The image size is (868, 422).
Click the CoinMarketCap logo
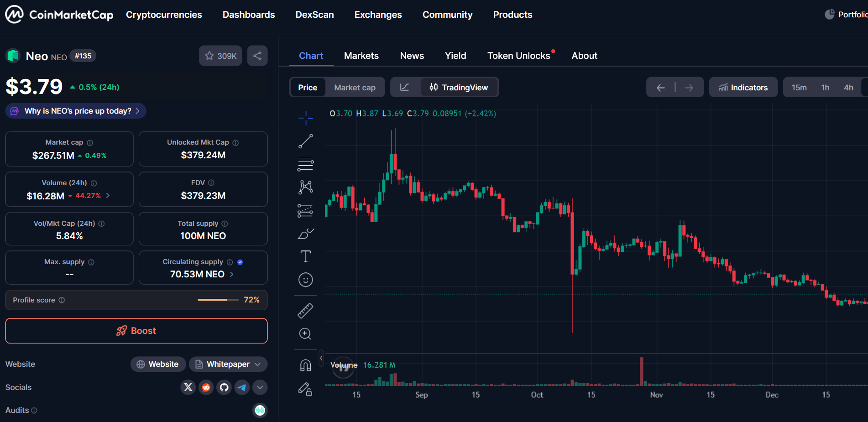click(59, 15)
